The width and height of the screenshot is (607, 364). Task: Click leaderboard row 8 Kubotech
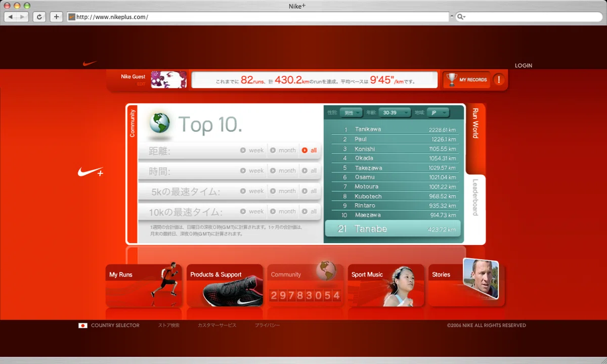point(395,196)
